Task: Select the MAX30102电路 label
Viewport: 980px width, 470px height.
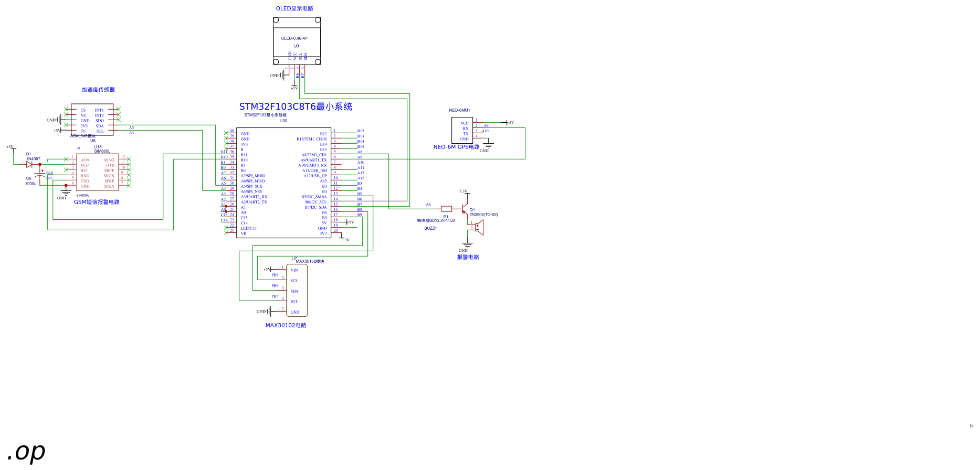Action: (x=286, y=325)
